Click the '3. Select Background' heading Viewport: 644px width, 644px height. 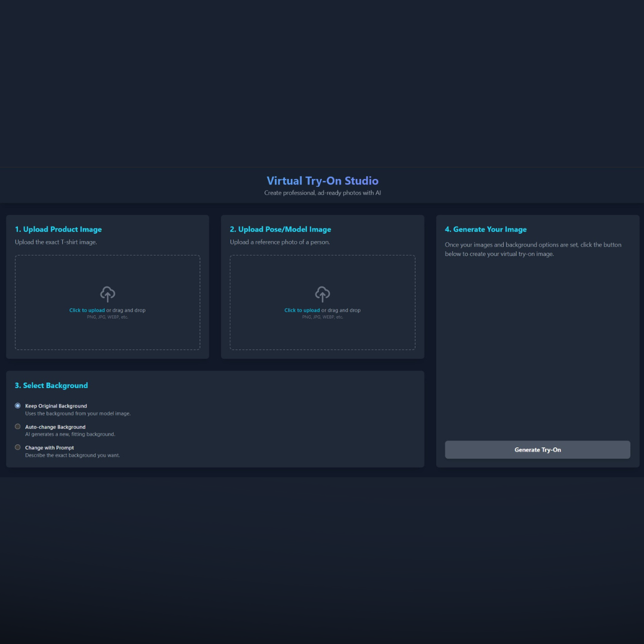(x=51, y=386)
